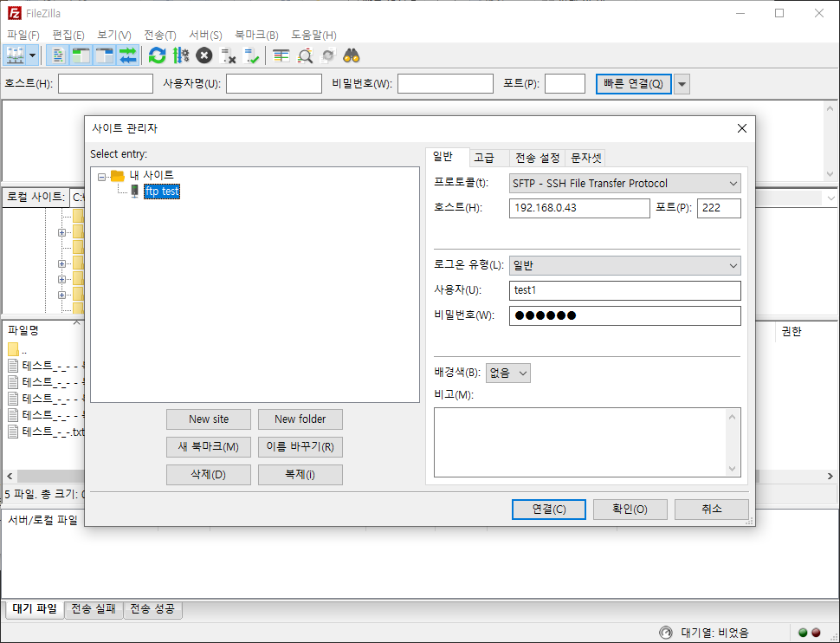The height and width of the screenshot is (643, 840).
Task: Switch to the 전송 성공 tab
Action: pyautogui.click(x=152, y=609)
